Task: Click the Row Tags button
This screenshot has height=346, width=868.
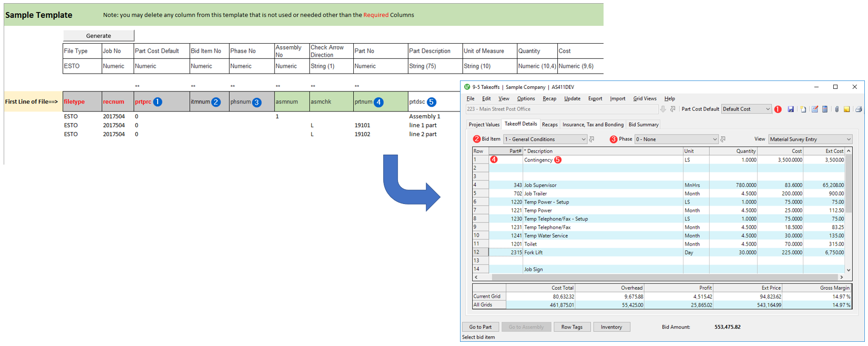Action: (571, 327)
